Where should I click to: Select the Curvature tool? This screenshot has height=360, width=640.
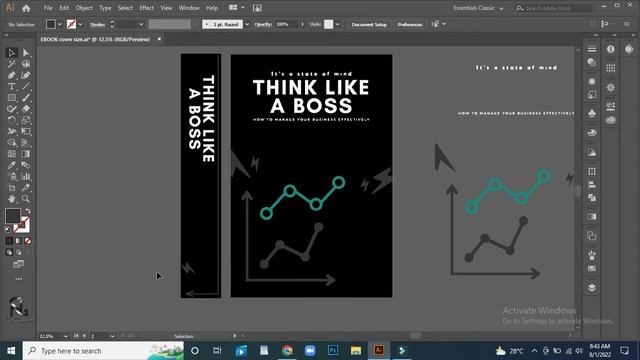point(26,75)
